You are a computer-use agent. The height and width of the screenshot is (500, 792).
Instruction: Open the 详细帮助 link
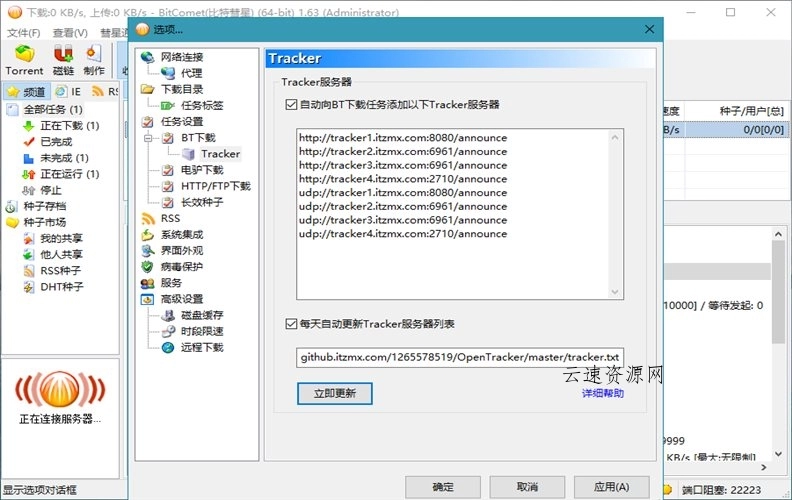pos(603,393)
